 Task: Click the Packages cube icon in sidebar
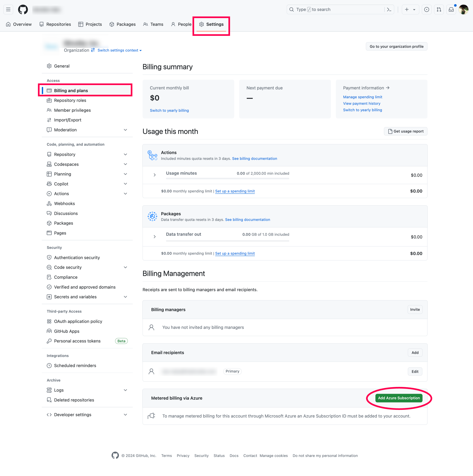pos(49,223)
